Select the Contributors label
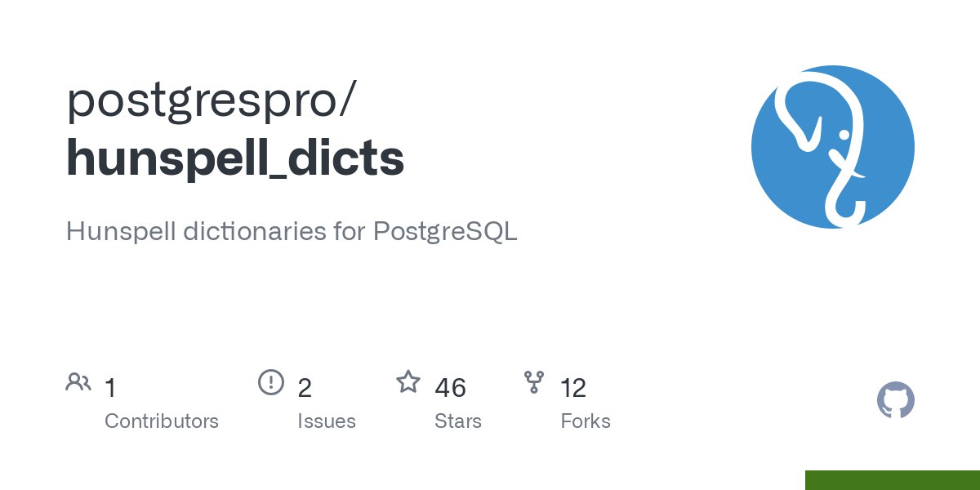The image size is (980, 490). tap(162, 421)
